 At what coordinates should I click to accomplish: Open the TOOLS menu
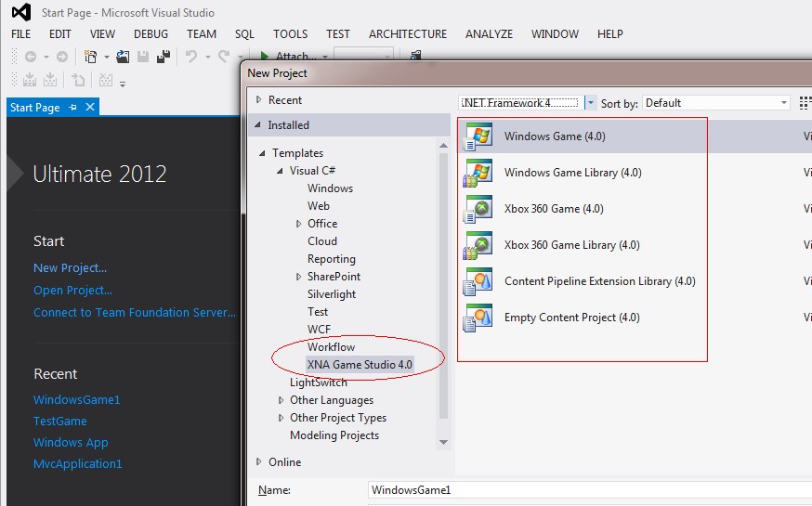[x=291, y=34]
